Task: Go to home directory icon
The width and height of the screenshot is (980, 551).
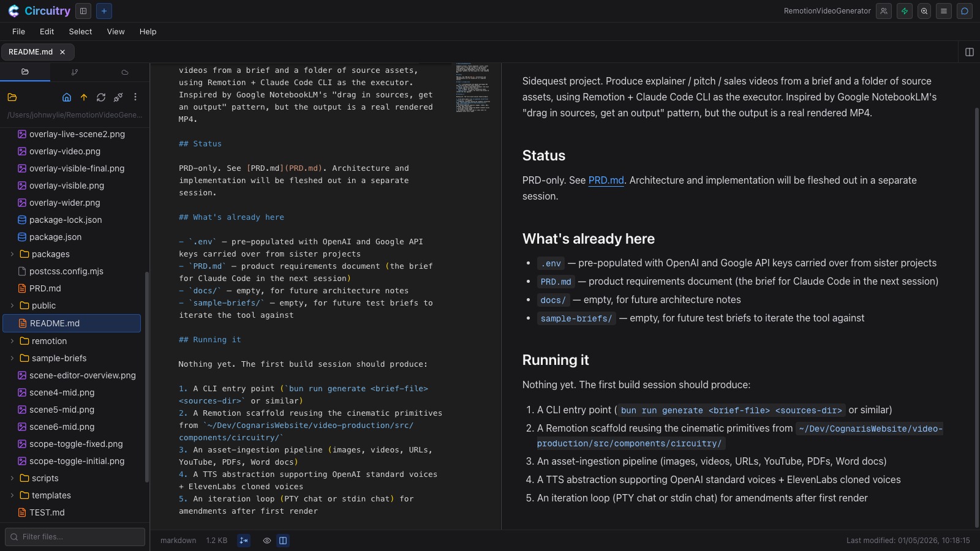Action: click(67, 97)
